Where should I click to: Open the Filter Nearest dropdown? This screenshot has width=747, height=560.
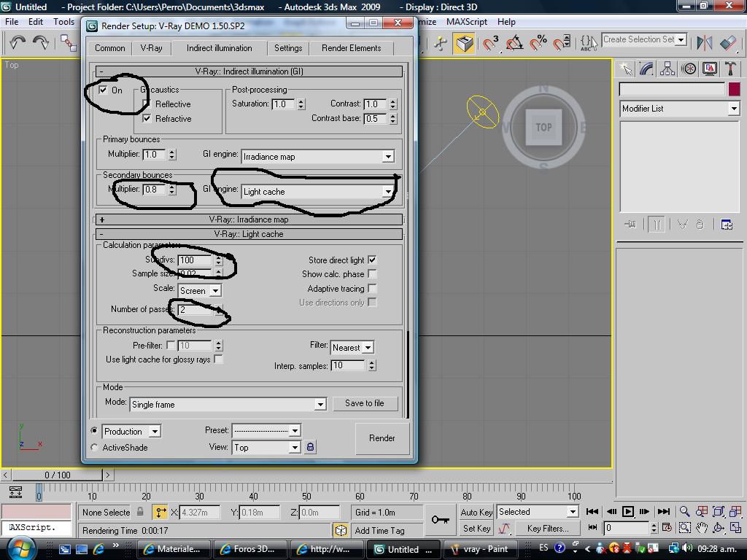(352, 348)
